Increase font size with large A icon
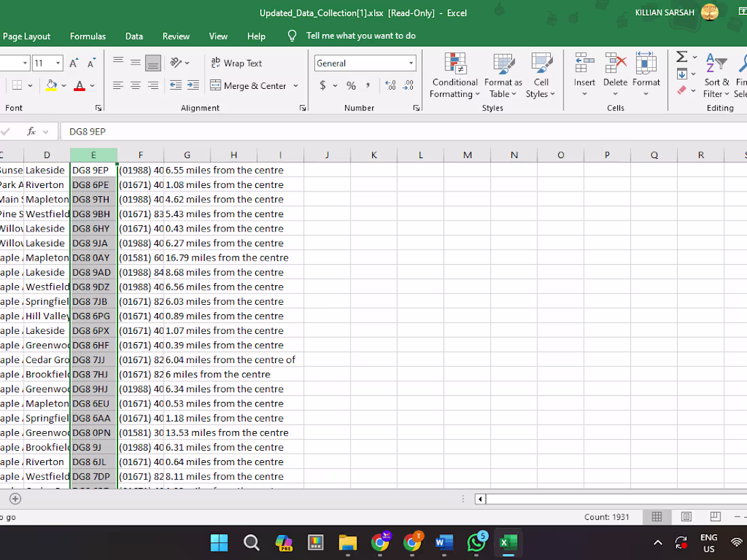The height and width of the screenshot is (560, 747). pos(73,63)
